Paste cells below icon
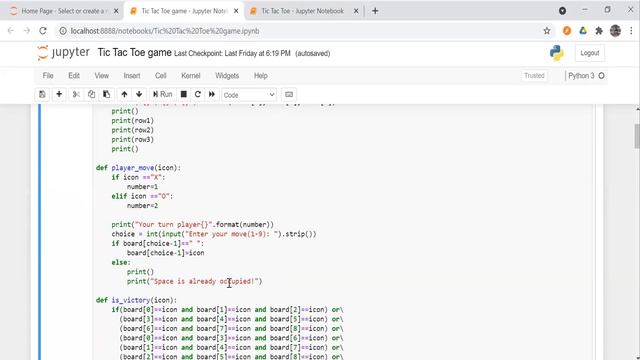The height and width of the screenshot is (360, 640). click(107, 94)
